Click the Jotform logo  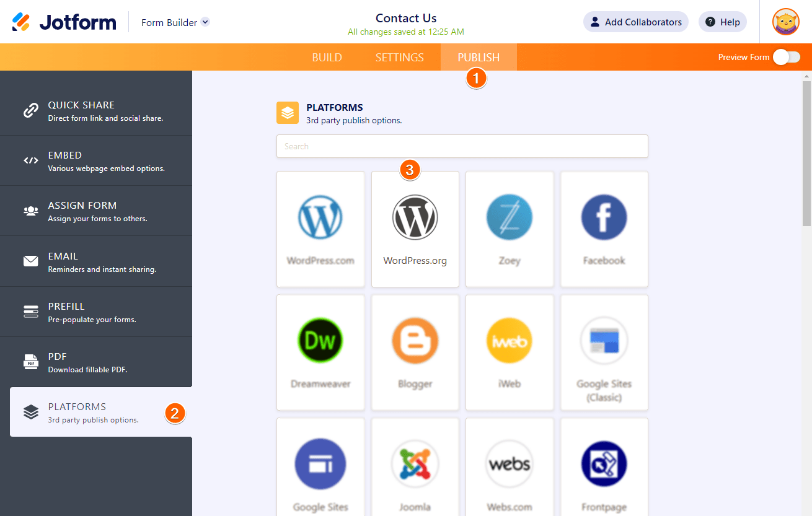coord(64,22)
